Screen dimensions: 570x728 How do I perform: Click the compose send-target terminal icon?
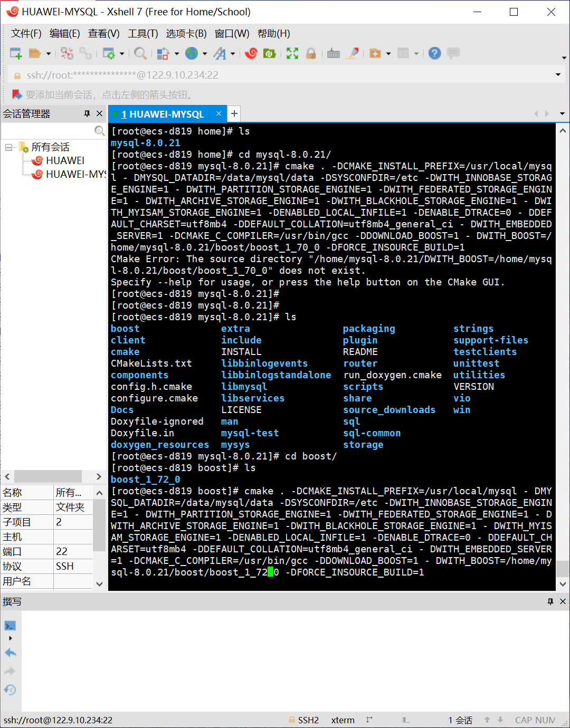(x=10, y=626)
